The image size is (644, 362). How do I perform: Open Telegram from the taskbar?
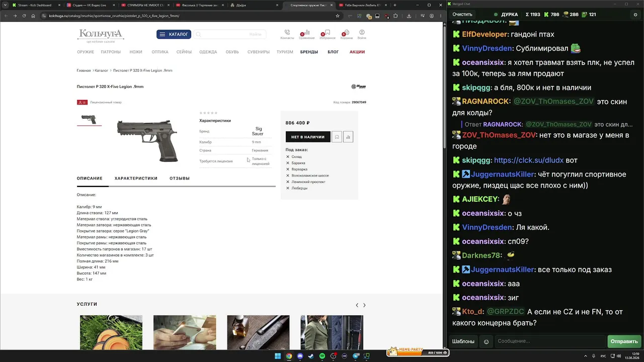(356, 356)
